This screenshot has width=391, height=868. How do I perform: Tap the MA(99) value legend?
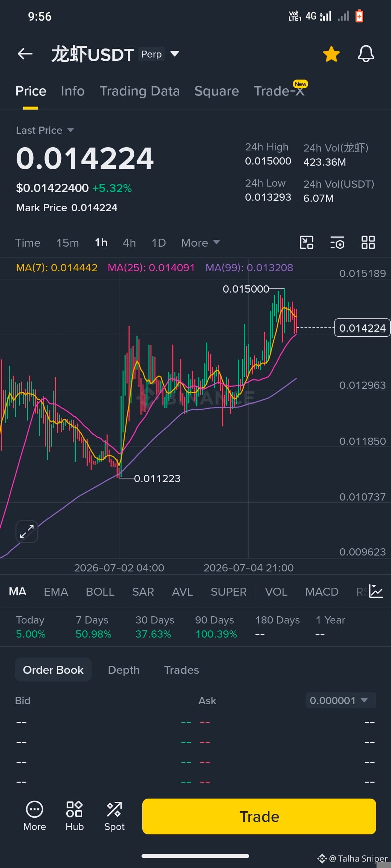[x=249, y=268]
